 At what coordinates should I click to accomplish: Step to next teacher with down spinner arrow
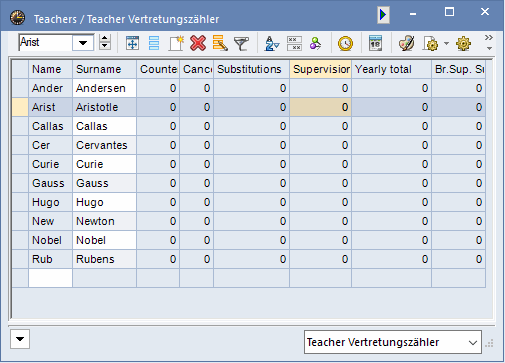(105, 46)
